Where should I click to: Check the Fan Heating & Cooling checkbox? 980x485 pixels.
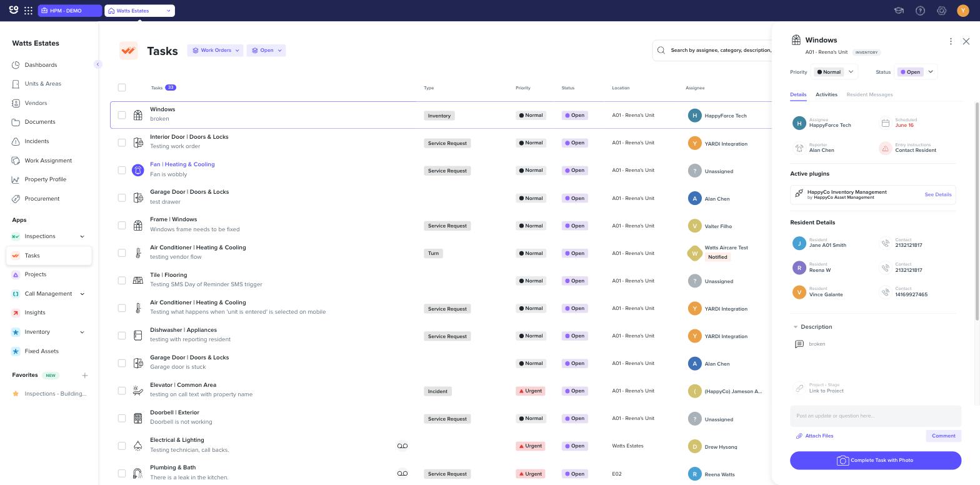[x=122, y=170]
